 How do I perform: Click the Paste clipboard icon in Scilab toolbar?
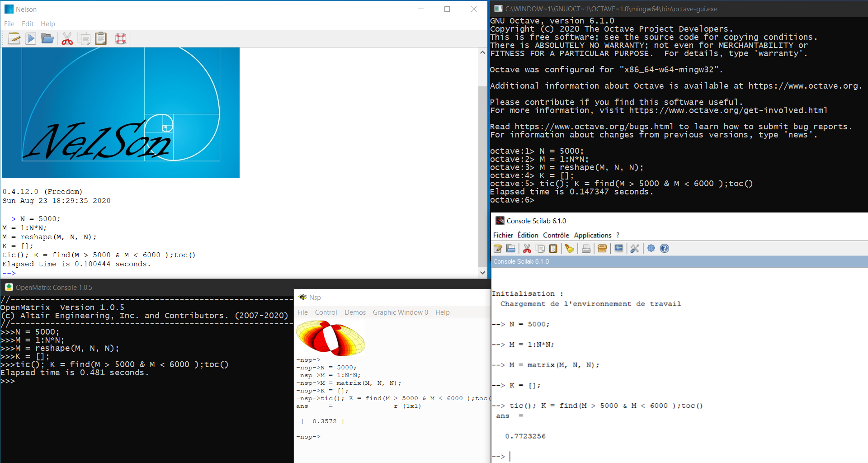pos(553,248)
